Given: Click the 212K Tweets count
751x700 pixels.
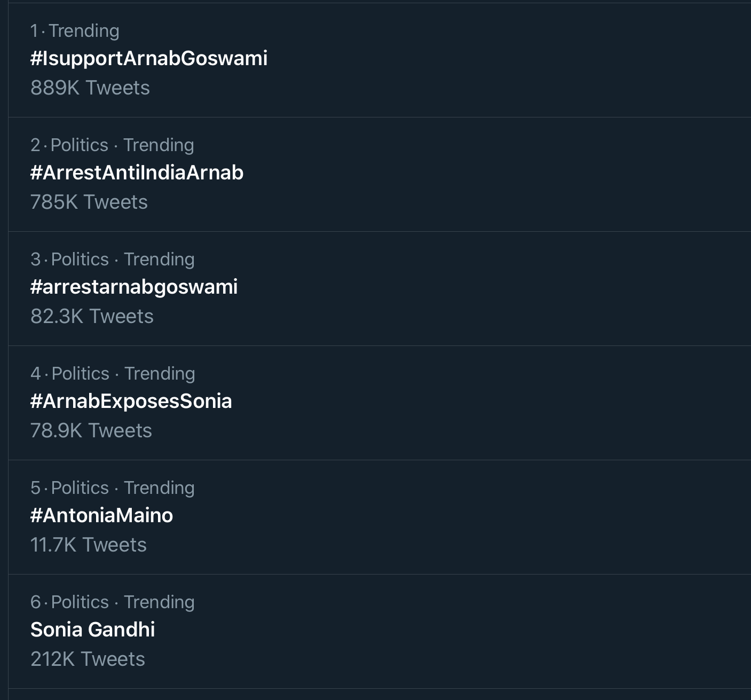Looking at the screenshot, I should 88,659.
